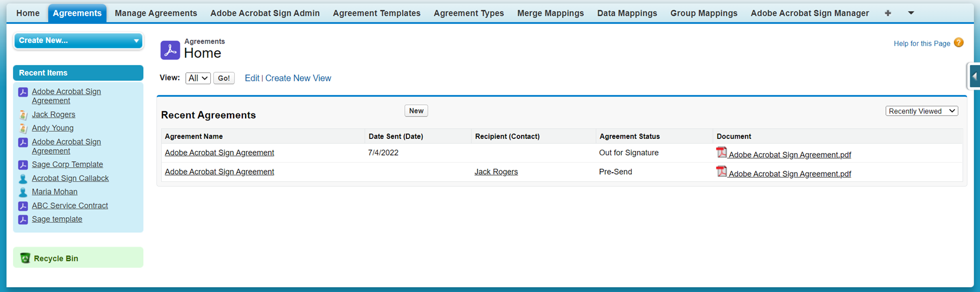This screenshot has width=980, height=292.
Task: Open the tab overflow dropdown arrow
Action: 911,13
